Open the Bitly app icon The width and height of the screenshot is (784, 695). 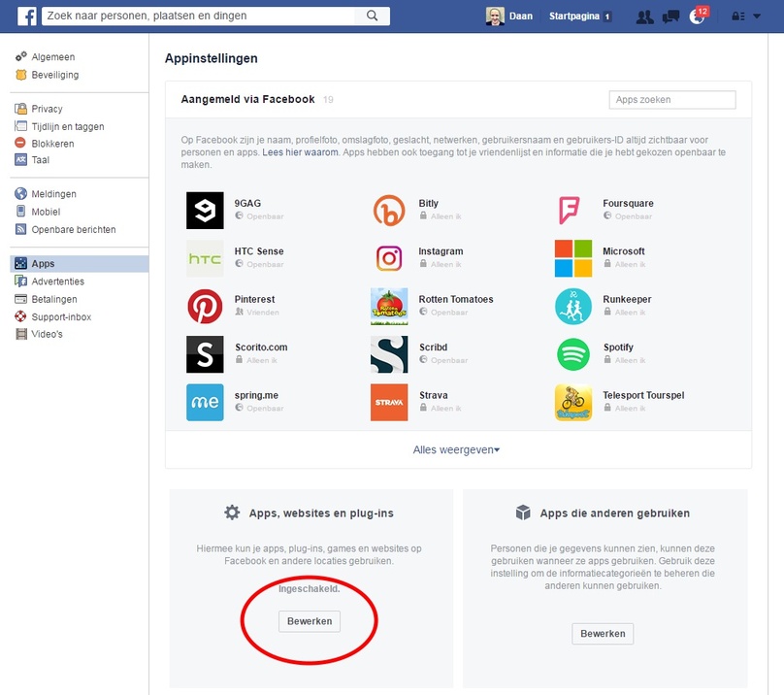click(x=389, y=211)
